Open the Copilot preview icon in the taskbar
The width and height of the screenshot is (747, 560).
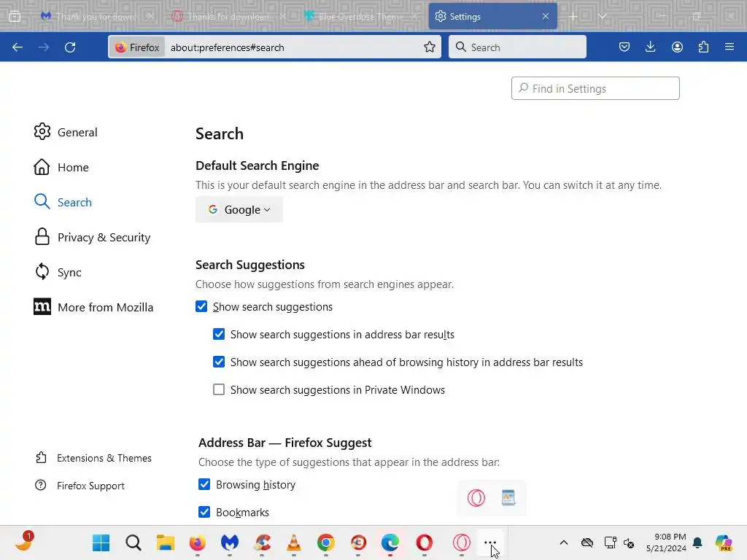724,542
